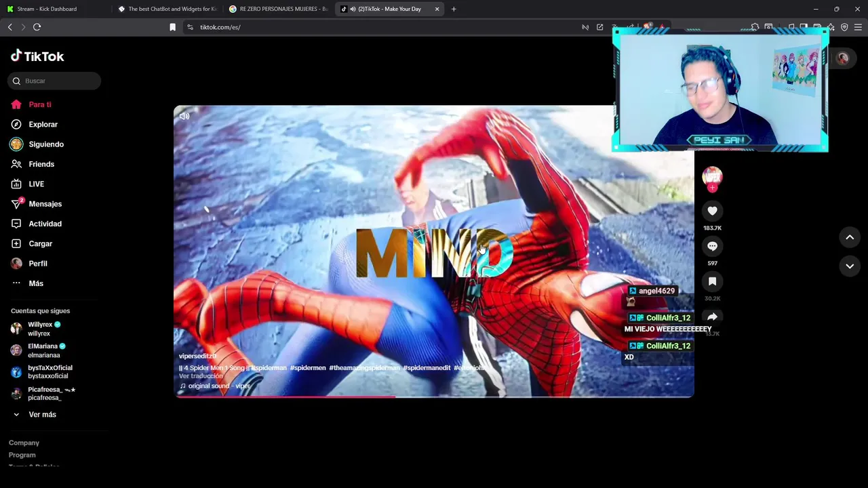The image size is (868, 488).
Task: Click the open-in-new-window icon in the address bar
Action: tap(599, 27)
